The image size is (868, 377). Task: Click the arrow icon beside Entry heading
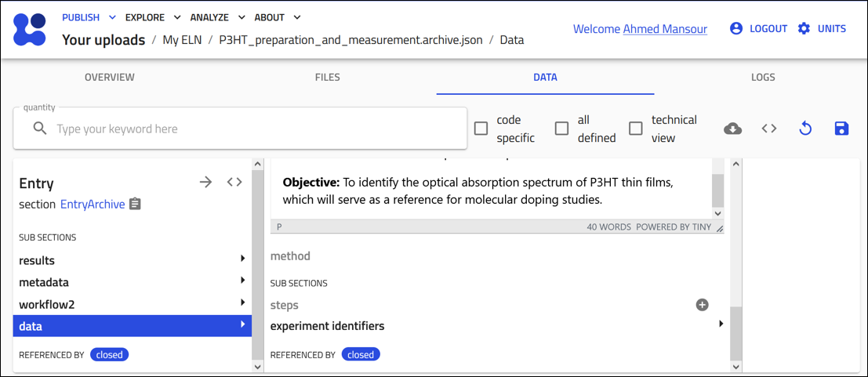pos(205,182)
